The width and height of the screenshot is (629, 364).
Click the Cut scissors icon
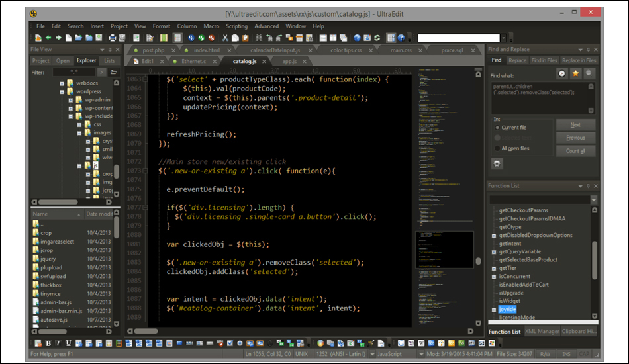(x=225, y=38)
